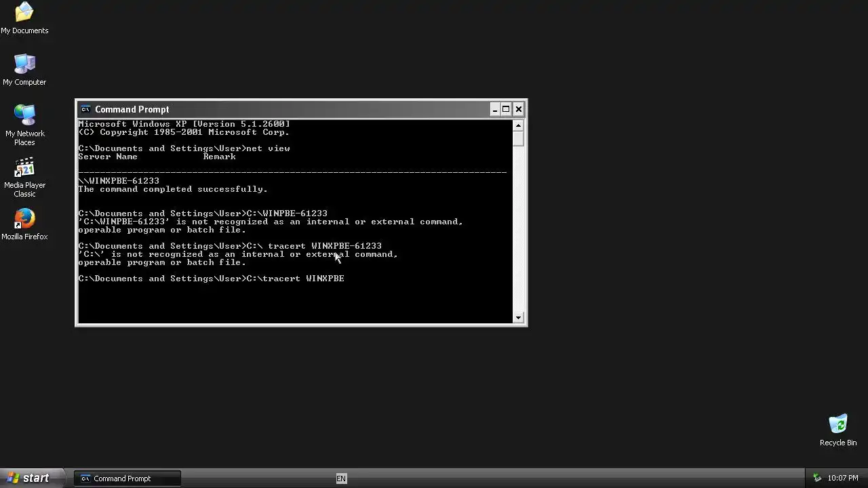Viewport: 868px width, 488px height.
Task: Click the 'C:\ tracert WINXPBE-61233' command line
Action: 230,246
